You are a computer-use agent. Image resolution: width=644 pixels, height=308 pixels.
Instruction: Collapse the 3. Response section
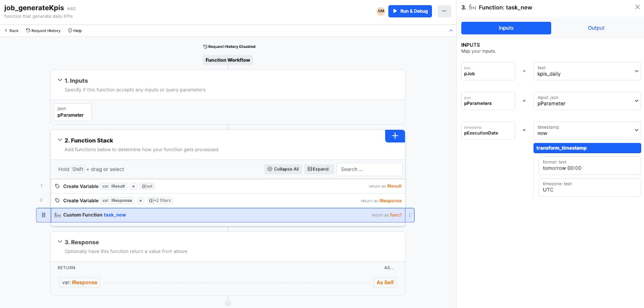(60, 242)
